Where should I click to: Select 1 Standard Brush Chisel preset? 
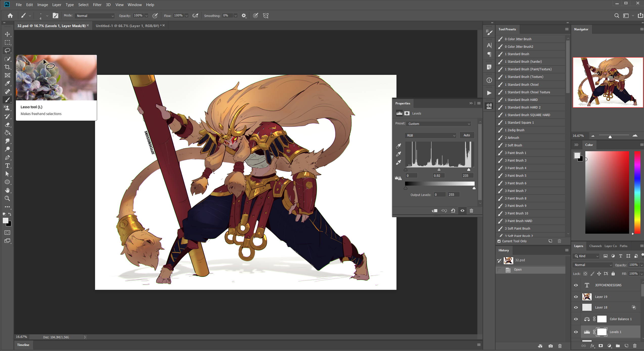point(530,84)
